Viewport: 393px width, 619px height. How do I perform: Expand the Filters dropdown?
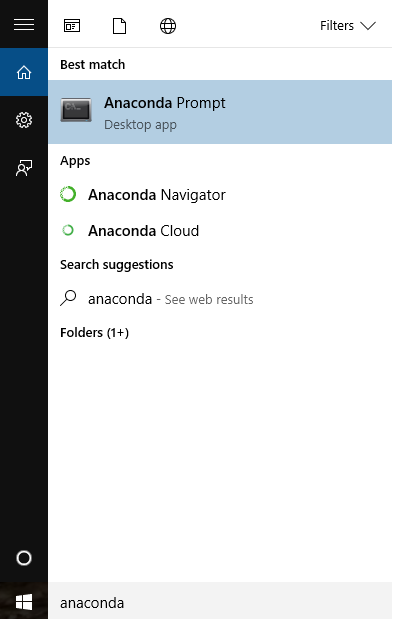click(348, 26)
